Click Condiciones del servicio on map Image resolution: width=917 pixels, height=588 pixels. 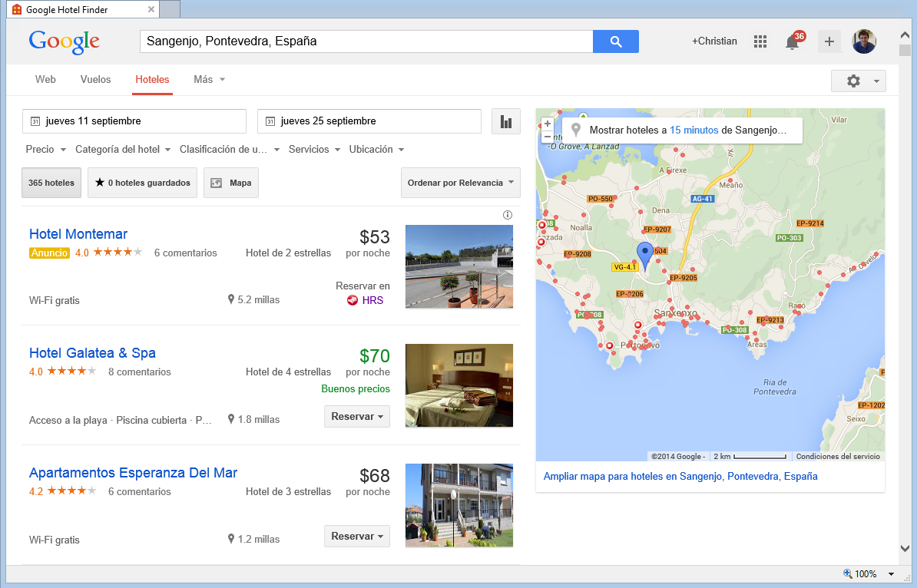point(837,457)
